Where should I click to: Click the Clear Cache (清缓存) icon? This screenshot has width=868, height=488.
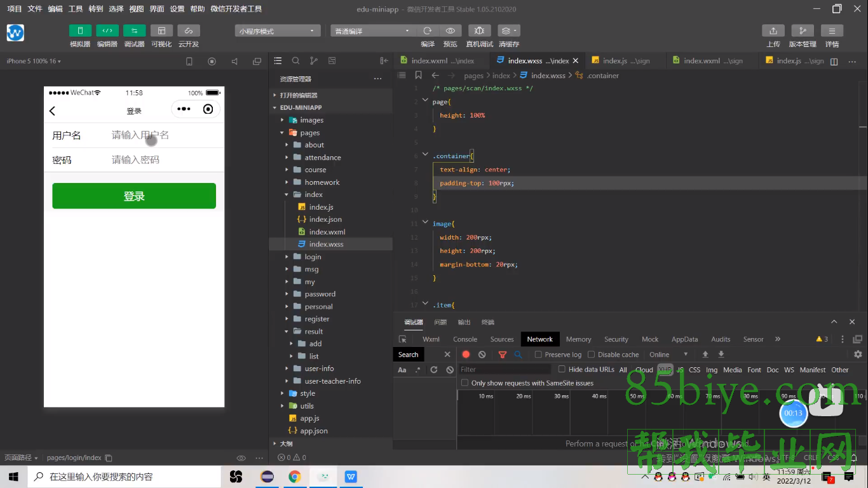point(508,30)
